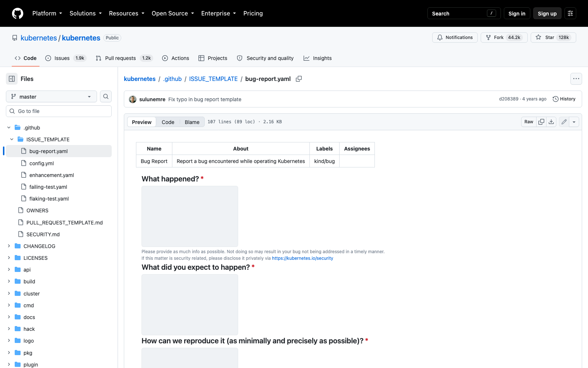
Task: Expand the pkg folder
Action: click(9, 353)
